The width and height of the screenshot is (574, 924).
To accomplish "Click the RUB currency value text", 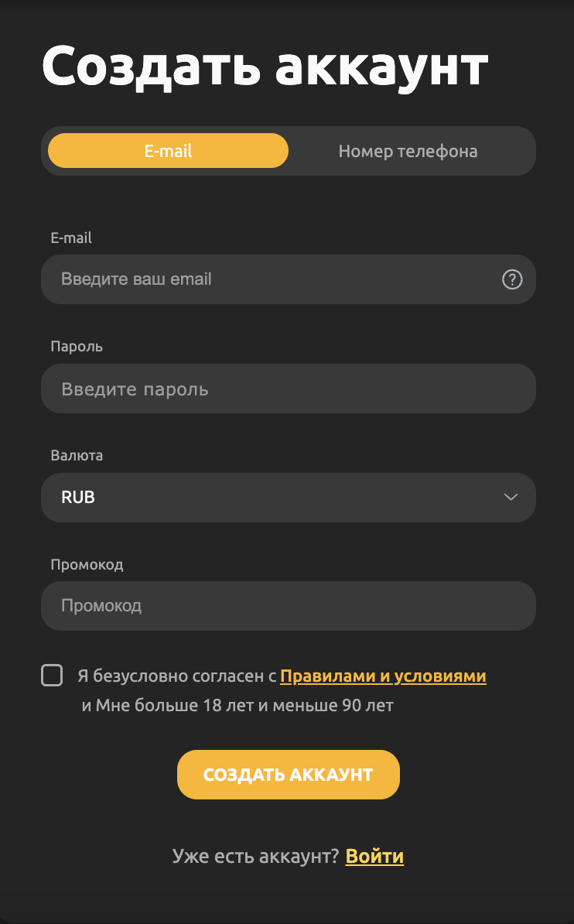I will [x=78, y=497].
